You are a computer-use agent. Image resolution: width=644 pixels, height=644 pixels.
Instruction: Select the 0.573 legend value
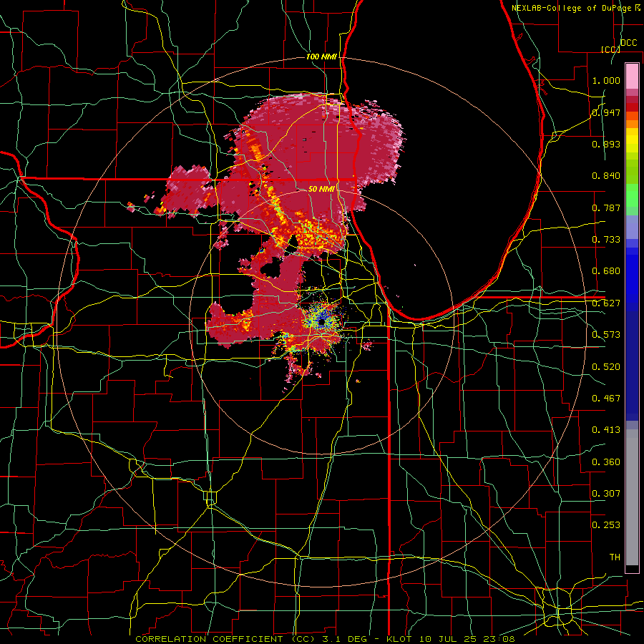coord(606,335)
